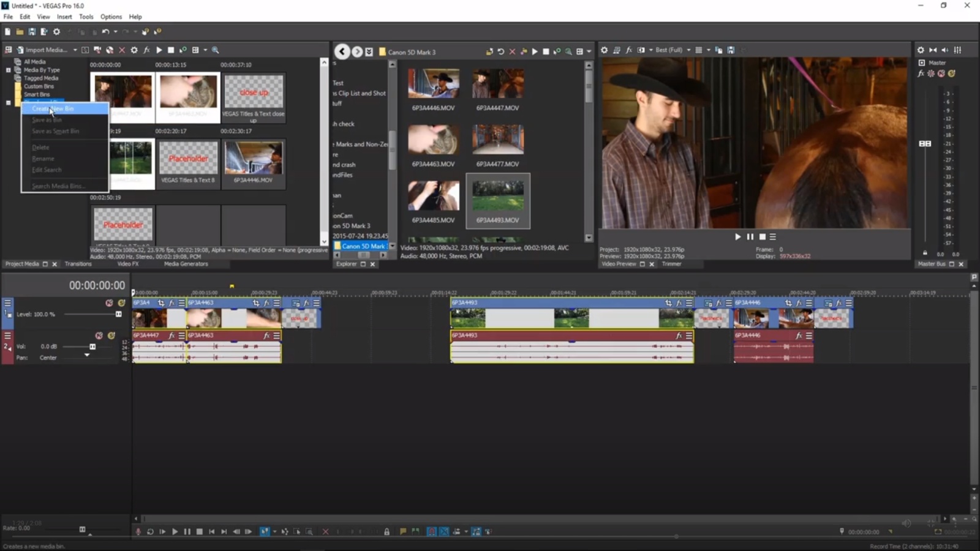The image size is (980, 551).
Task: Open the Project Media Views dropdown arrow
Action: 205,50
